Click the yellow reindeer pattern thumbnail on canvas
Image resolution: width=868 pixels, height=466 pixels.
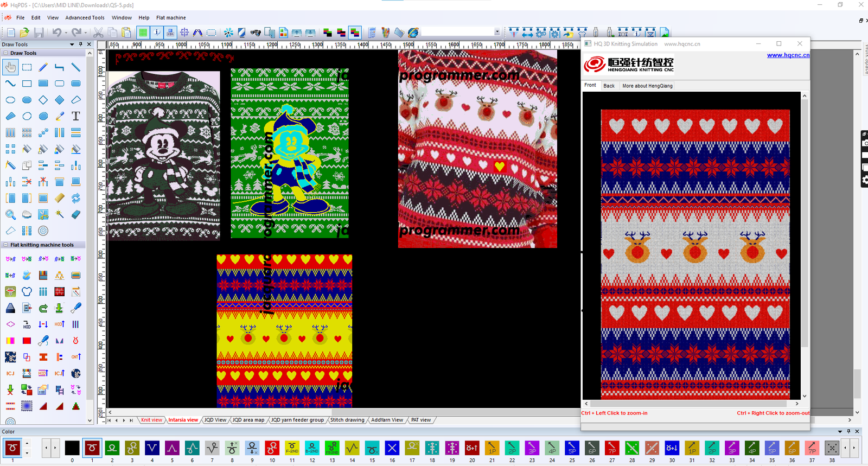(x=284, y=331)
